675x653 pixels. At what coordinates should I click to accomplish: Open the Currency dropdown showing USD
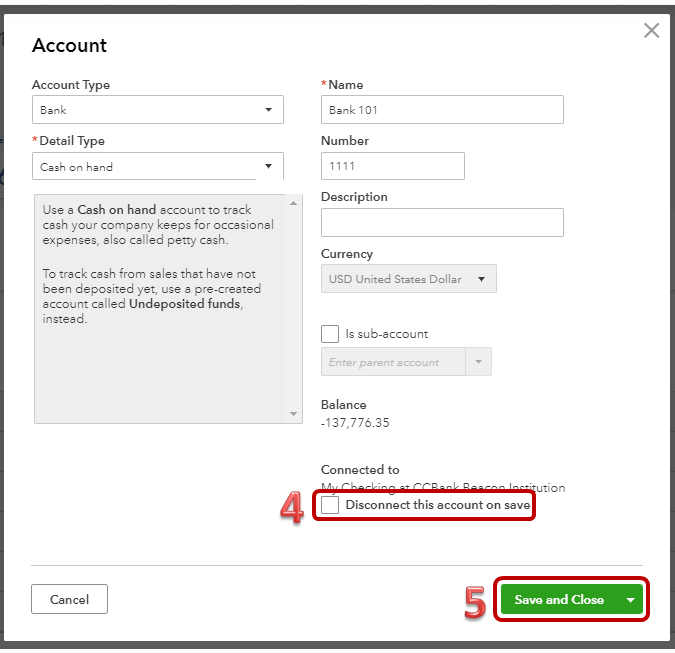(408, 279)
